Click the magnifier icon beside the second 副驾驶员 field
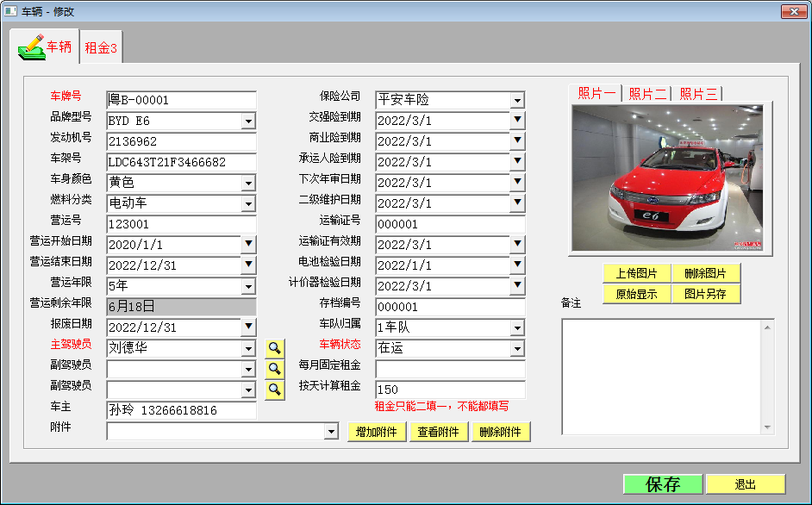 point(274,390)
